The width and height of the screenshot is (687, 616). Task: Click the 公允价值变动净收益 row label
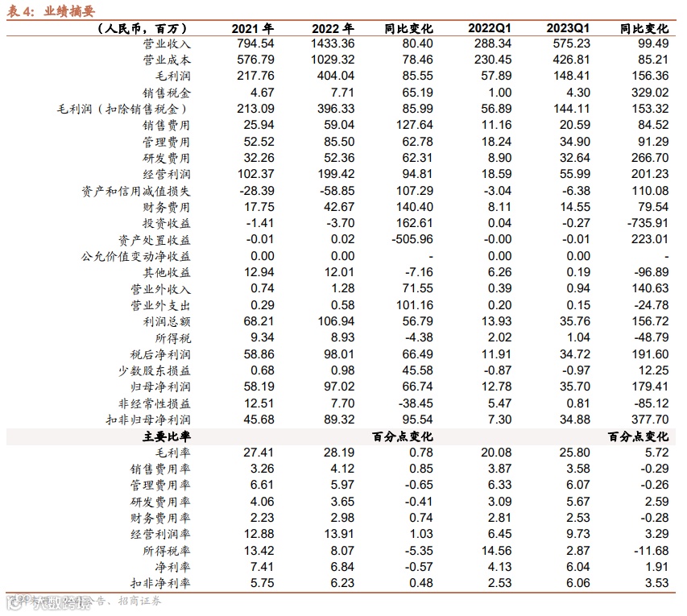136,256
